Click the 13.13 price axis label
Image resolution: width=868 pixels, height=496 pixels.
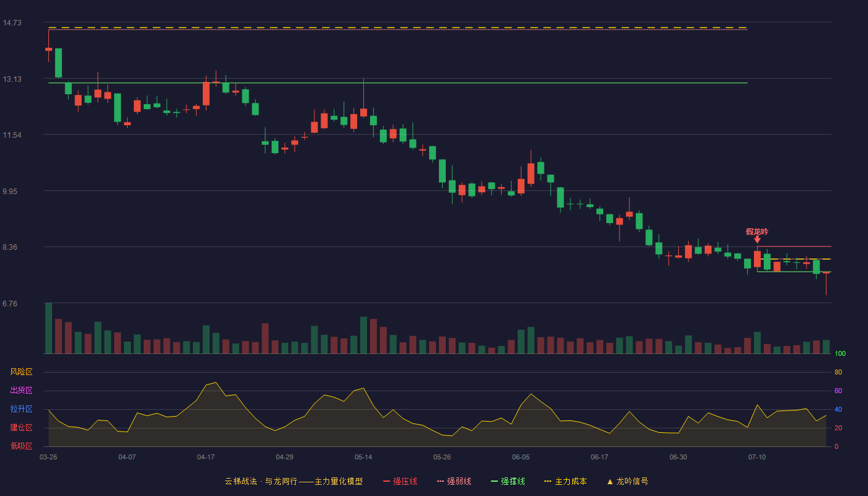[x=12, y=79]
